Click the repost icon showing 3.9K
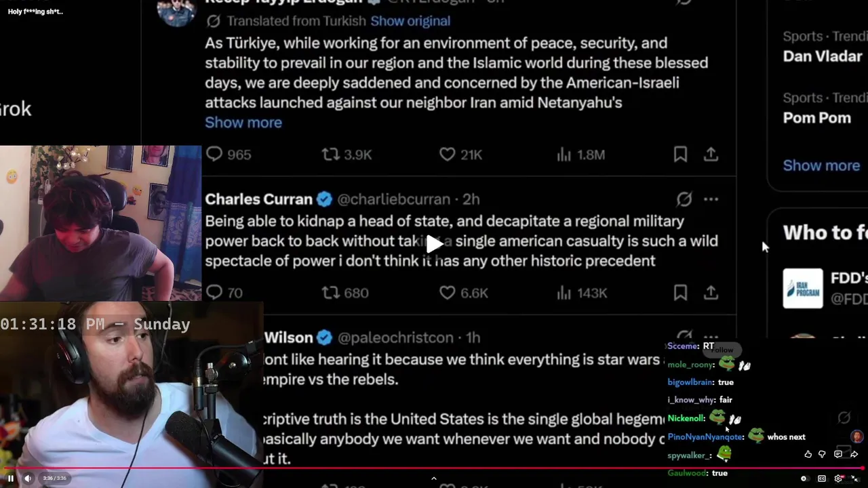The width and height of the screenshot is (868, 488). click(x=330, y=155)
